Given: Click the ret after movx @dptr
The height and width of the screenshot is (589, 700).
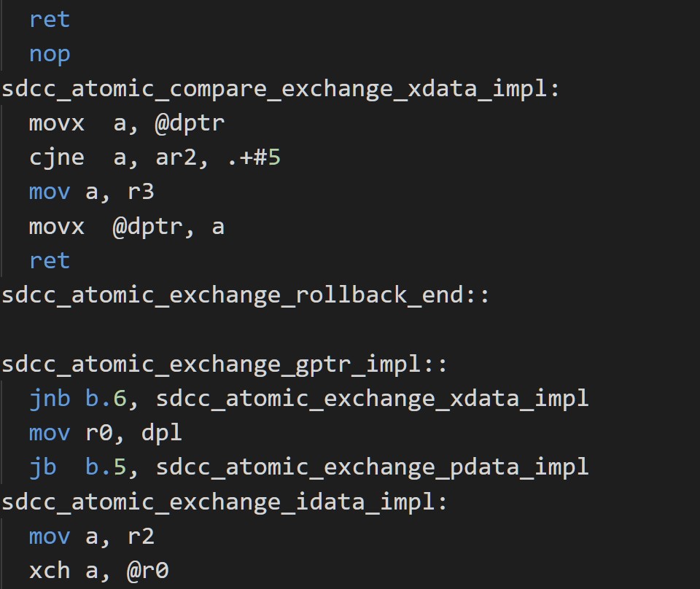Looking at the screenshot, I should click(50, 261).
